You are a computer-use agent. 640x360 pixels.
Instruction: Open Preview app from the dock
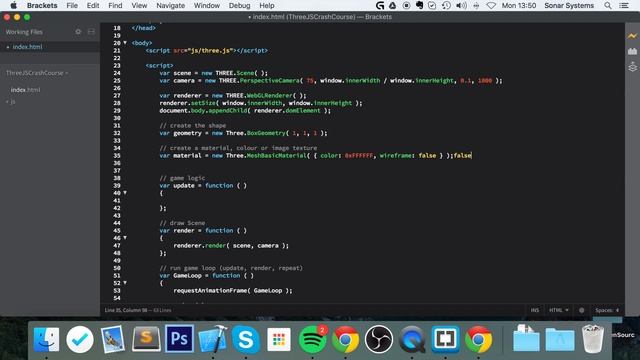coord(113,339)
